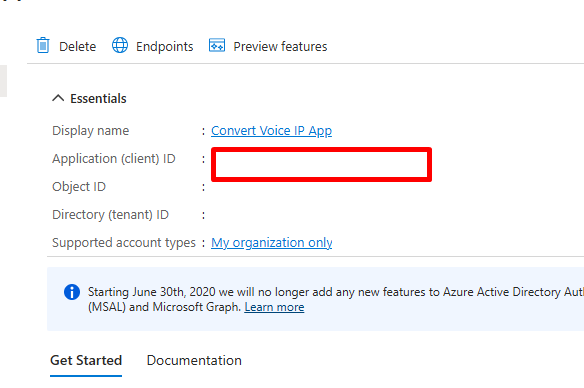
Task: Click the Starting June 30th, 2020 notice text
Action: (x=335, y=299)
